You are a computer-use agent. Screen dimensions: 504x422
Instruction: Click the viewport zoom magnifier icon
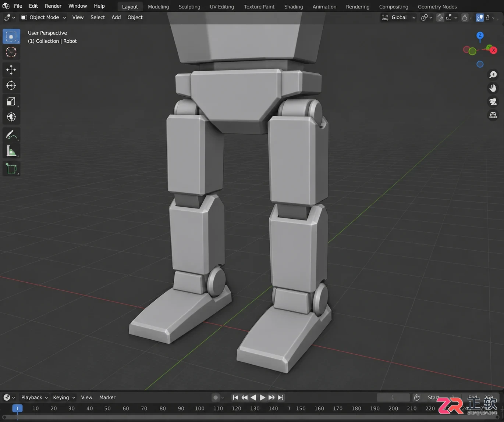[493, 75]
